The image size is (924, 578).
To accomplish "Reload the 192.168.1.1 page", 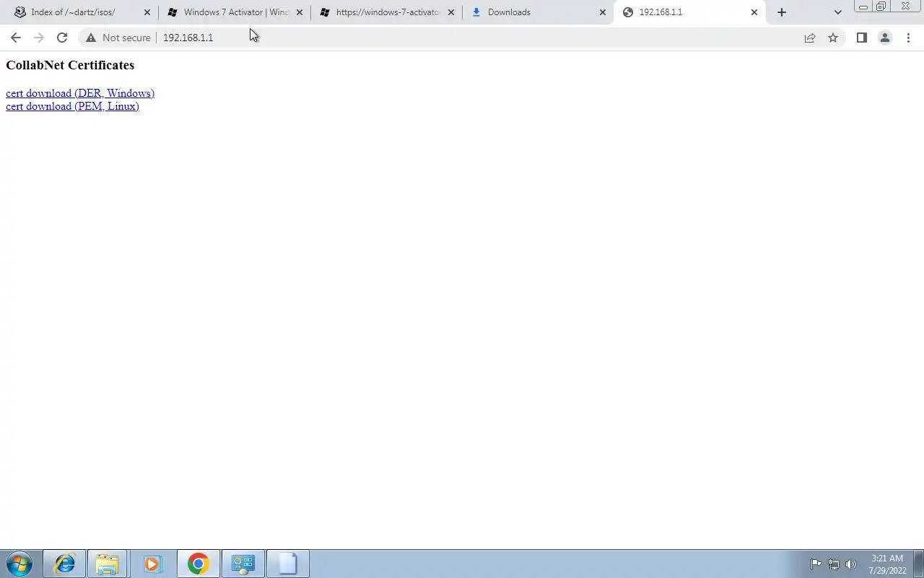I will (x=62, y=38).
